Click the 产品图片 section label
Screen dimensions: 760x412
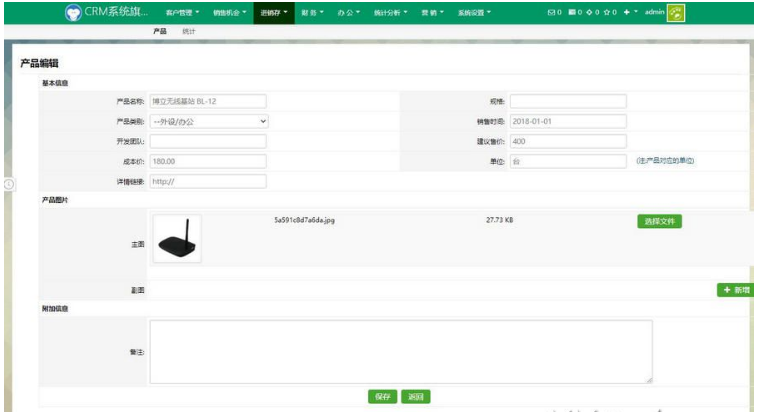pos(55,200)
